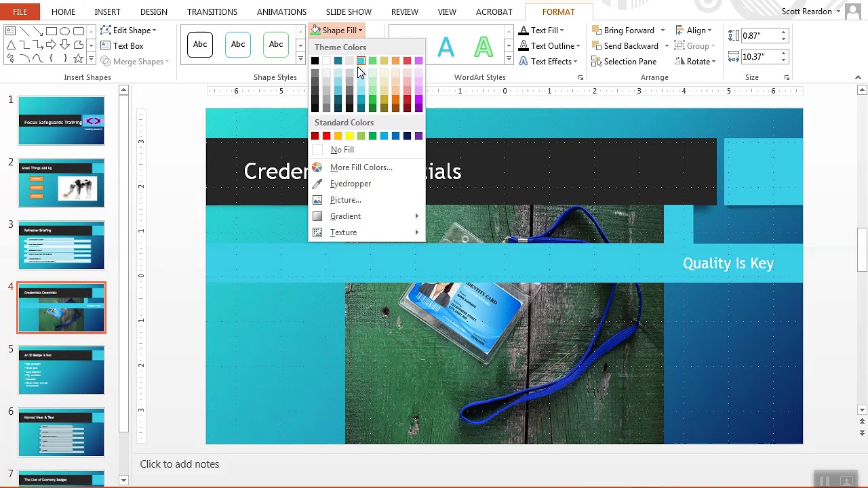Select the triangle shape
868x488 pixels.
[11, 45]
